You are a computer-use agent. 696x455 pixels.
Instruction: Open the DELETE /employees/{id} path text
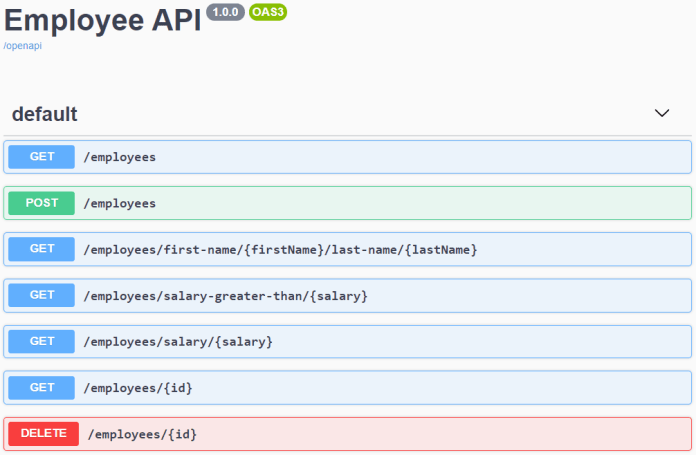pyautogui.click(x=142, y=433)
